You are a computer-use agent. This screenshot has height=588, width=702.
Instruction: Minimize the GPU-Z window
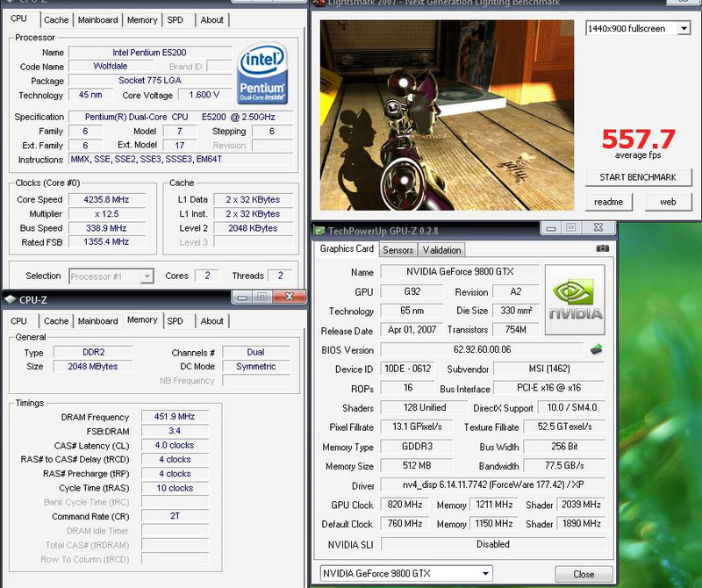(x=551, y=228)
